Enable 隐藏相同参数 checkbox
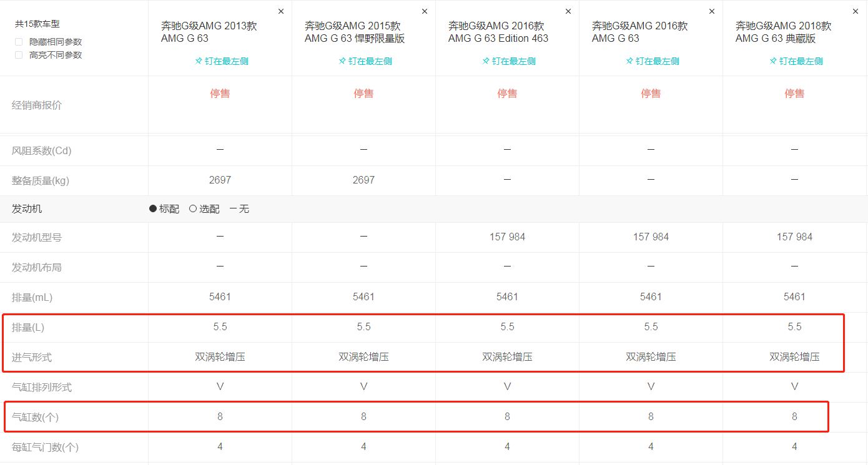 pyautogui.click(x=19, y=42)
